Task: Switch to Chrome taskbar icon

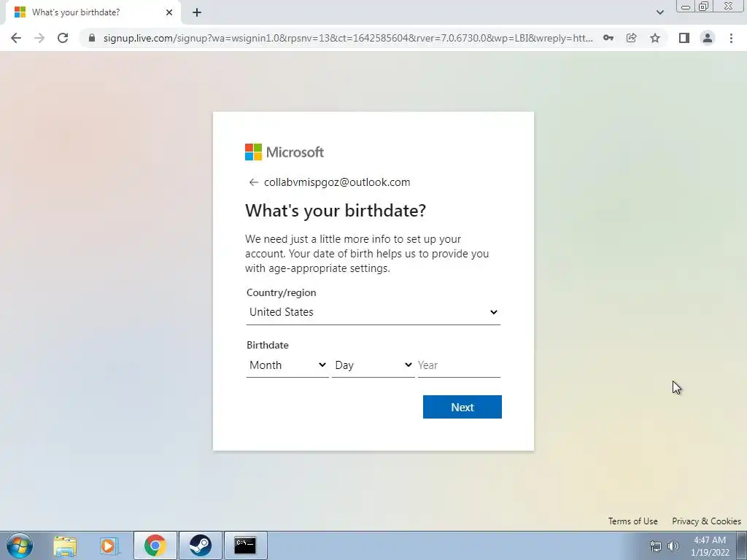Action: [155, 545]
